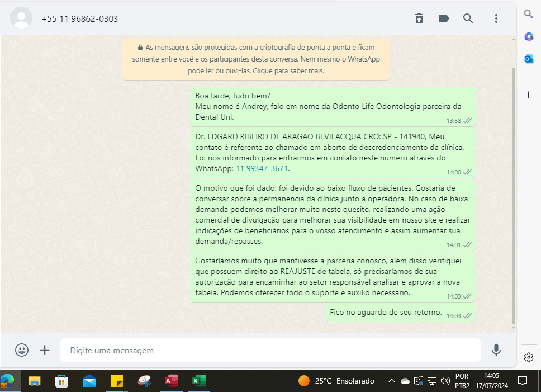The height and width of the screenshot is (392, 541).
Task: Click the encryption notice banner
Action: (256, 59)
